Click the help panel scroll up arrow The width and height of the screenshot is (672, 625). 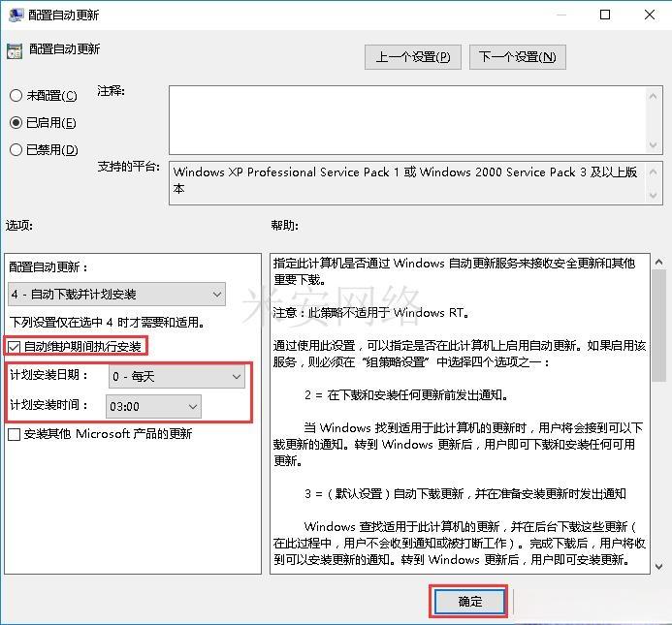click(658, 262)
